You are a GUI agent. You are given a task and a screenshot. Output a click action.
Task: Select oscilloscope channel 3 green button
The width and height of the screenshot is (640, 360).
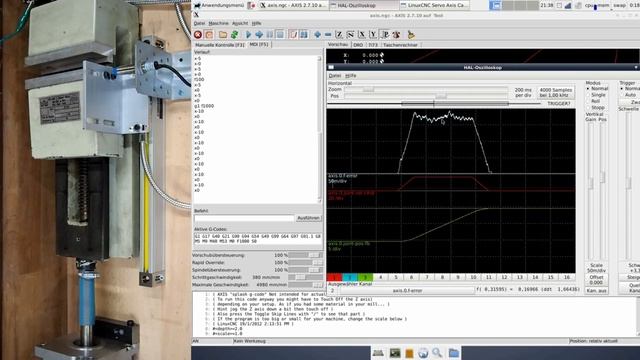(365, 277)
